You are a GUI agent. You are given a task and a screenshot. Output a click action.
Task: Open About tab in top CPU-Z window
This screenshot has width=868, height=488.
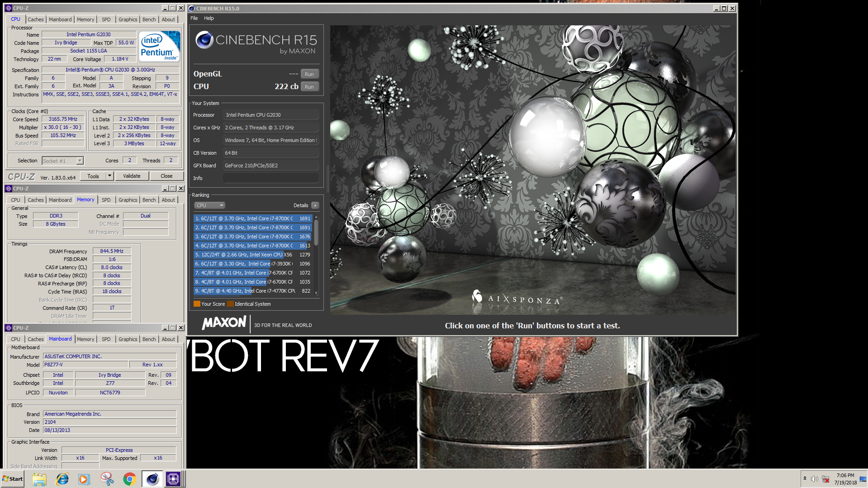click(x=168, y=19)
